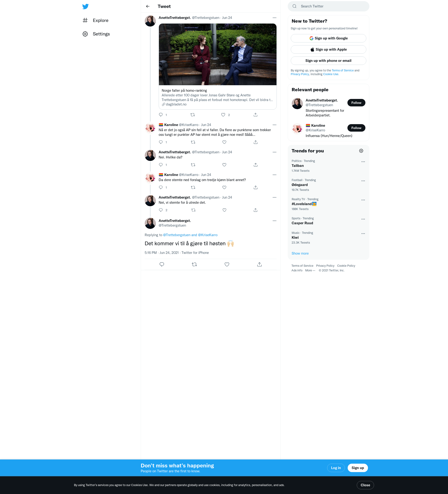The width and height of the screenshot is (448, 494).
Task: Reply to the main 'Det kommer vi til' tweet
Action: tap(162, 264)
